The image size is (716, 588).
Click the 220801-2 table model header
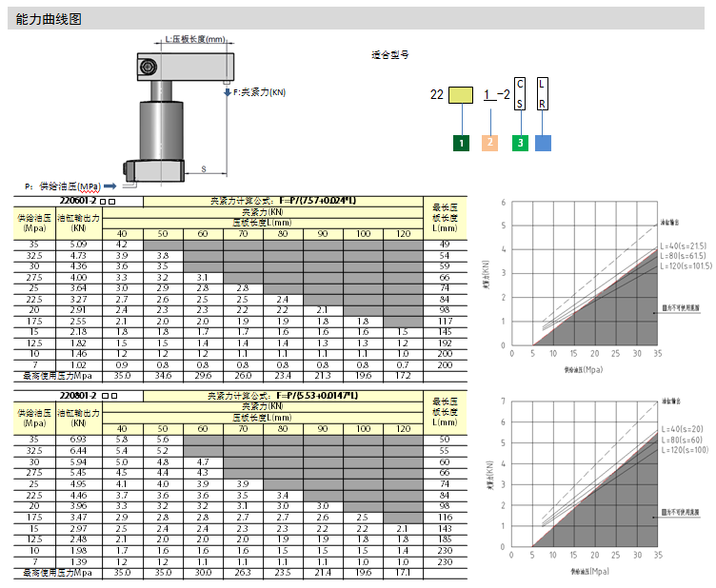coord(88,393)
